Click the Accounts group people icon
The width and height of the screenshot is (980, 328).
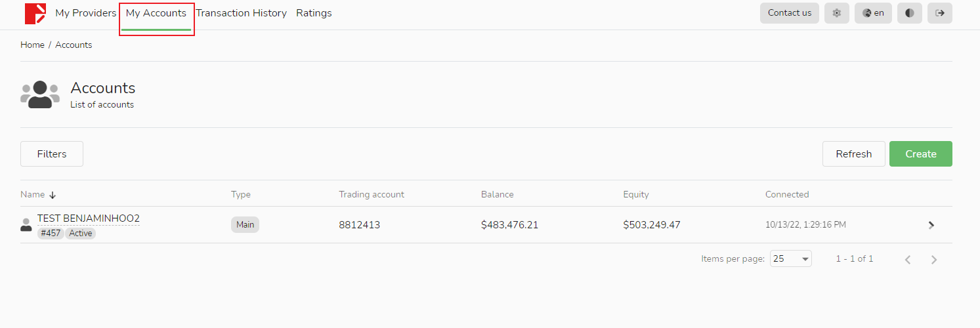point(40,94)
